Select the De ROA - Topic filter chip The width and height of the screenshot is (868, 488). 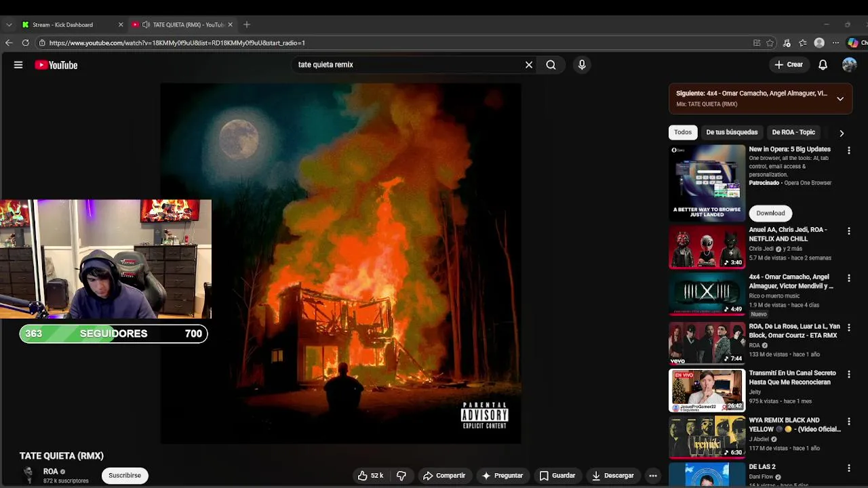[793, 132]
